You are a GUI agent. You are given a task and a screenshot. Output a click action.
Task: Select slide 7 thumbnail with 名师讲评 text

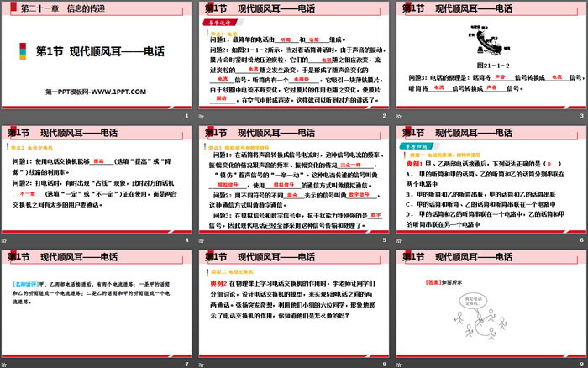(x=96, y=302)
